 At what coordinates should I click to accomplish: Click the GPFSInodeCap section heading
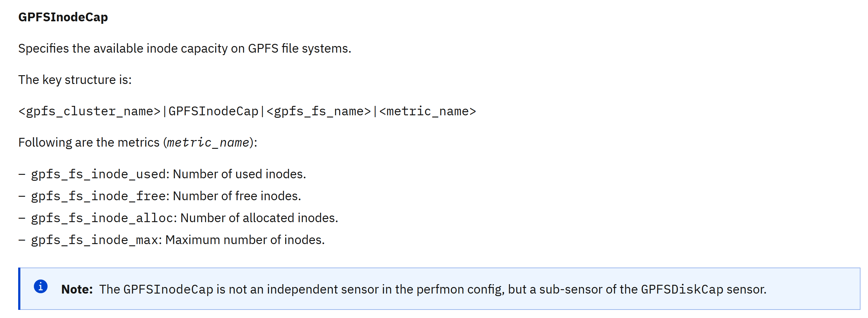(x=63, y=17)
